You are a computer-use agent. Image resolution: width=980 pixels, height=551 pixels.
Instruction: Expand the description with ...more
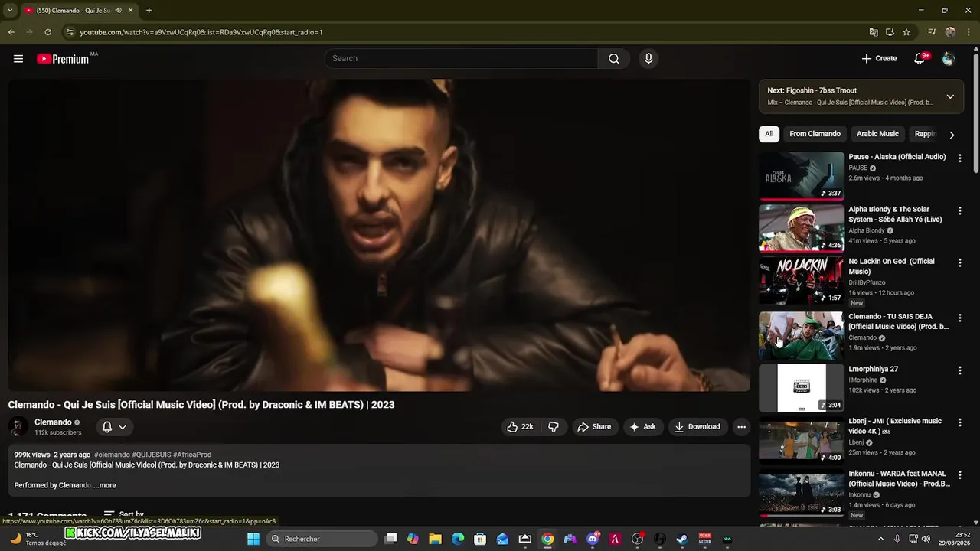pos(105,485)
